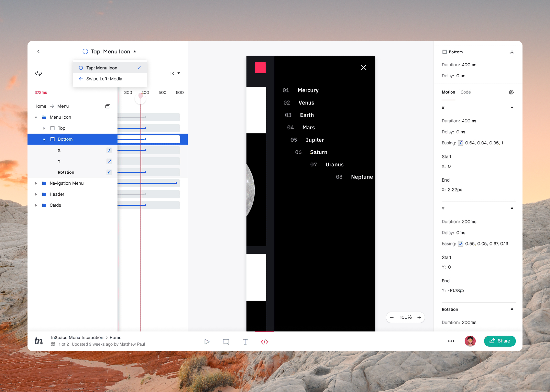550x392 pixels.
Task: Collapse the Rotation motion section
Action: (512, 309)
